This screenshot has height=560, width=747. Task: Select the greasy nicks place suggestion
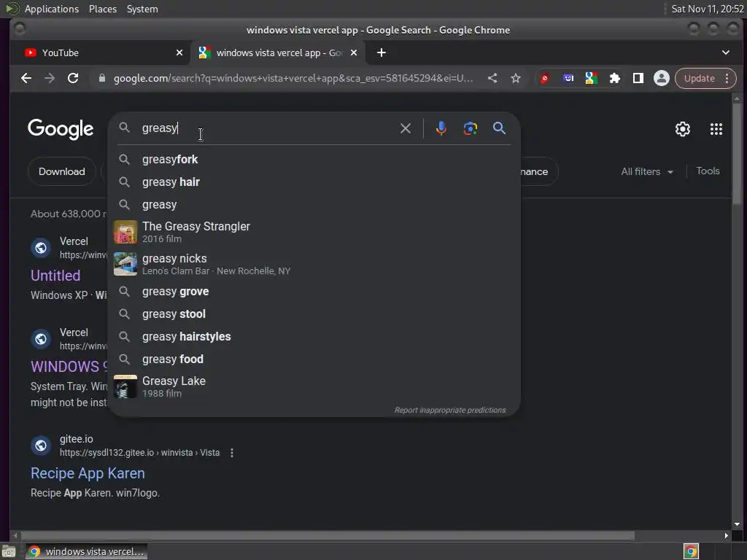point(314,264)
